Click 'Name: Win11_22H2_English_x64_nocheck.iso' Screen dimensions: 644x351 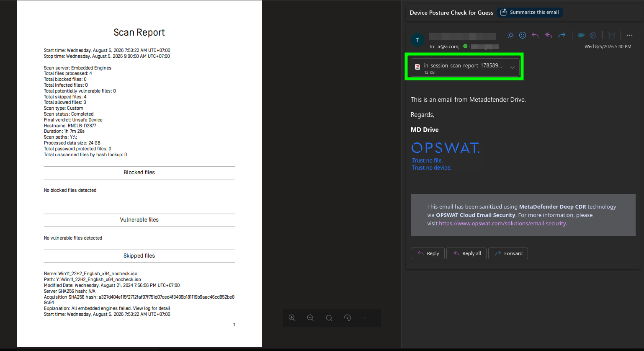[90, 274]
